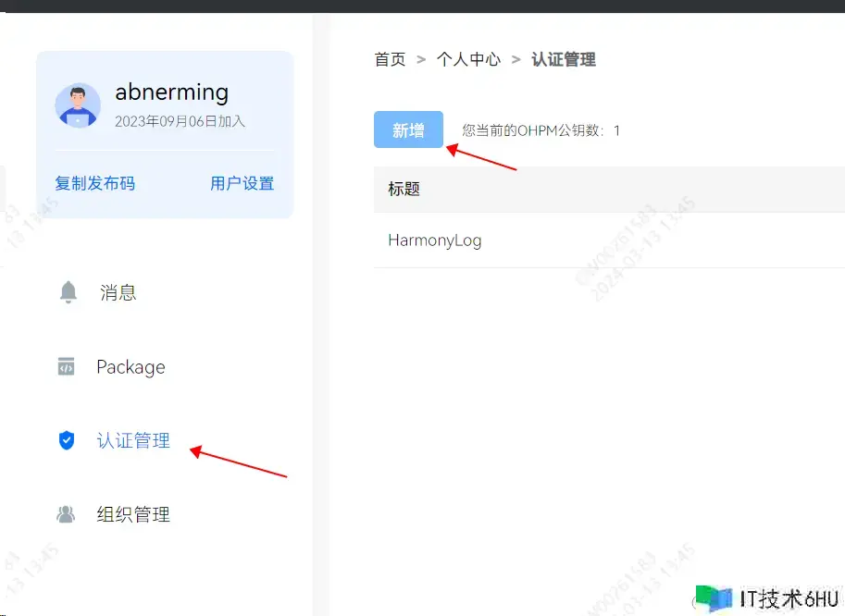Click the organization people icon
The height and width of the screenshot is (616, 845).
pos(66,514)
